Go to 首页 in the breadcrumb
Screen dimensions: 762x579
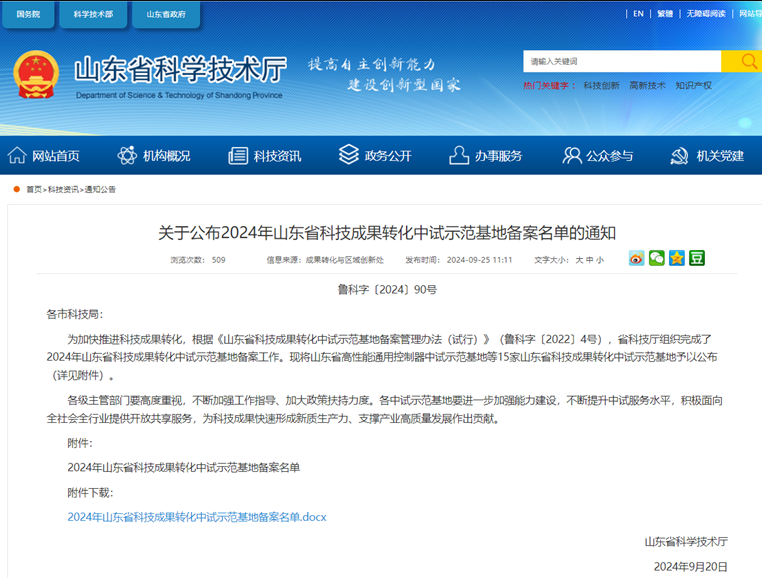34,190
